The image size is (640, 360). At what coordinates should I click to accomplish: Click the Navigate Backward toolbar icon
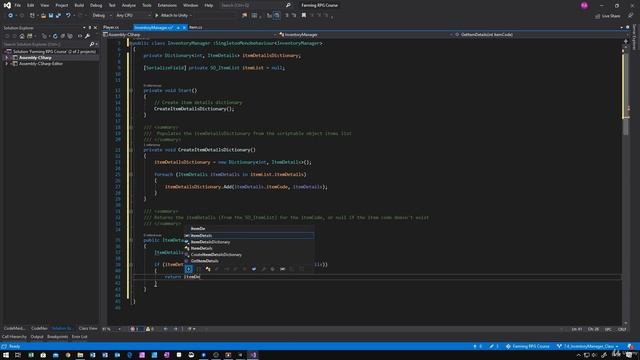click(10, 16)
